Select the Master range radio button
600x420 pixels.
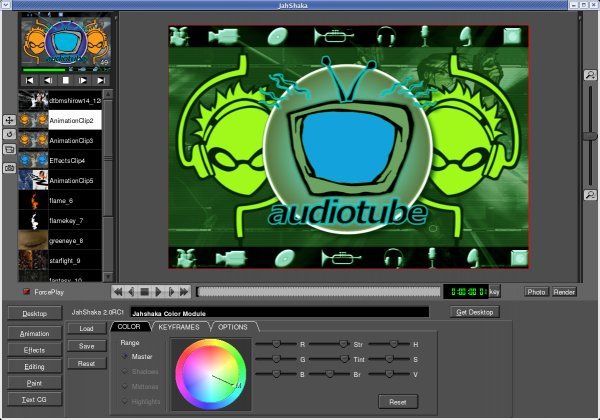pyautogui.click(x=125, y=356)
